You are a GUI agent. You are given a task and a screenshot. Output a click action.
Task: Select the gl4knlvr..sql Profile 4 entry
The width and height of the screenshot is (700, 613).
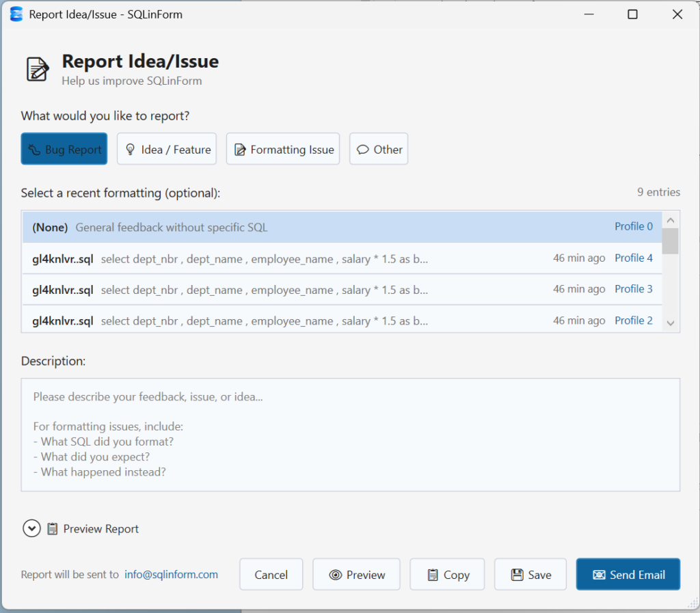(x=342, y=258)
